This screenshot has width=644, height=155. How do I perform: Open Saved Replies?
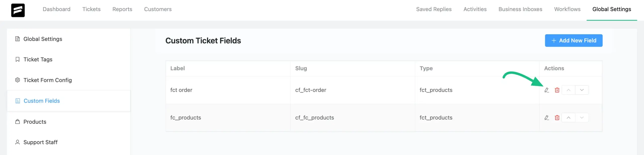(434, 9)
